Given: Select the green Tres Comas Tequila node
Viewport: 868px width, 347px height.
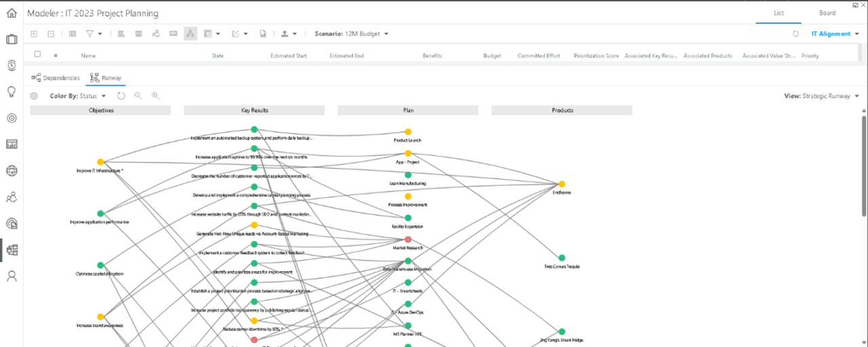Looking at the screenshot, I should tap(561, 258).
